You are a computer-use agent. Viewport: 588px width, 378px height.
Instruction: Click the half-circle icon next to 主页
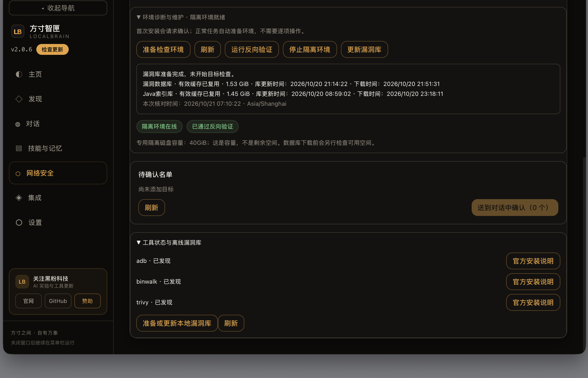click(19, 74)
